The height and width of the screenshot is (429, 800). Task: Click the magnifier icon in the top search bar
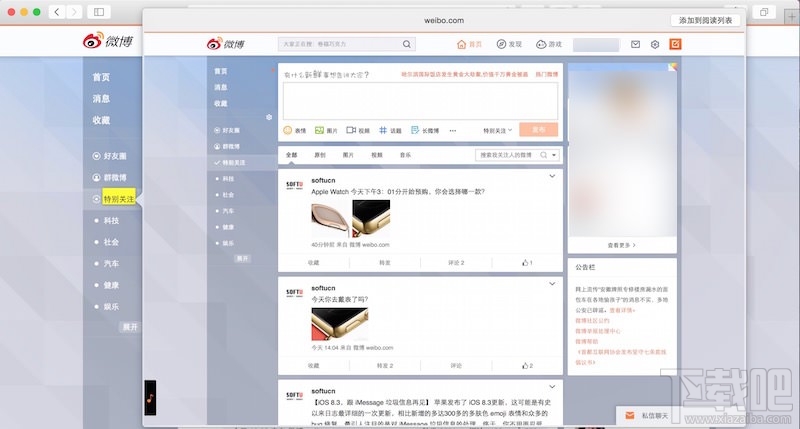[x=407, y=44]
